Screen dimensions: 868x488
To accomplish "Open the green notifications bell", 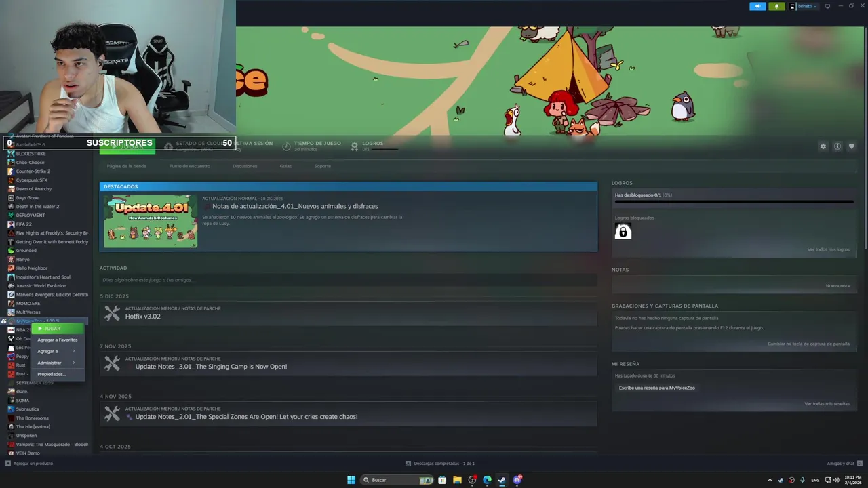I will click(776, 6).
